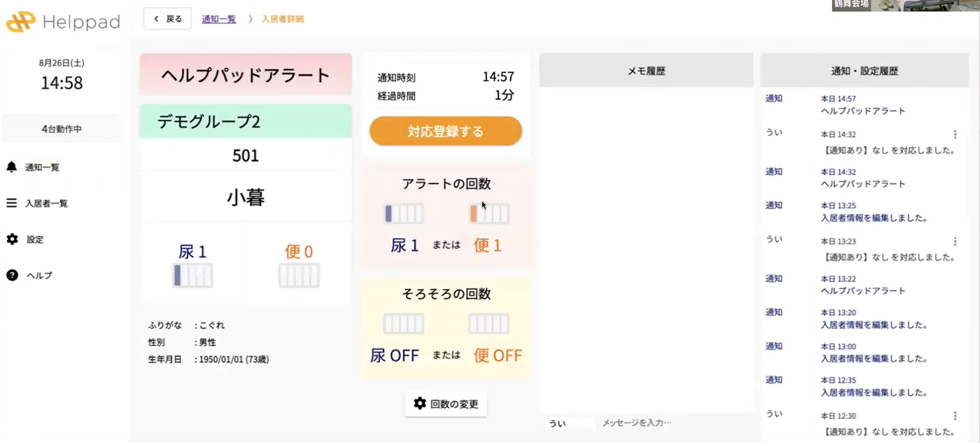The image size is (980, 443).
Task: Click the 便 OFF soon-count setting
Action: click(497, 356)
